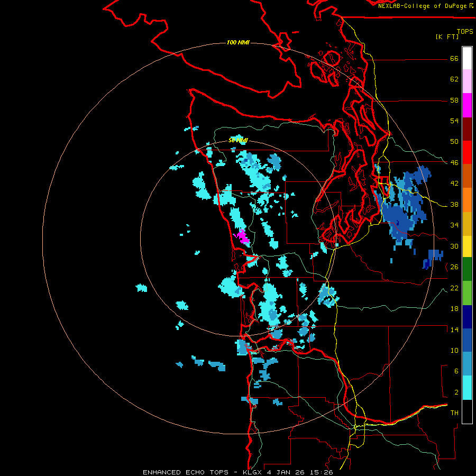Click the 50 legend value
This screenshot has height=476, width=476.
454,141
